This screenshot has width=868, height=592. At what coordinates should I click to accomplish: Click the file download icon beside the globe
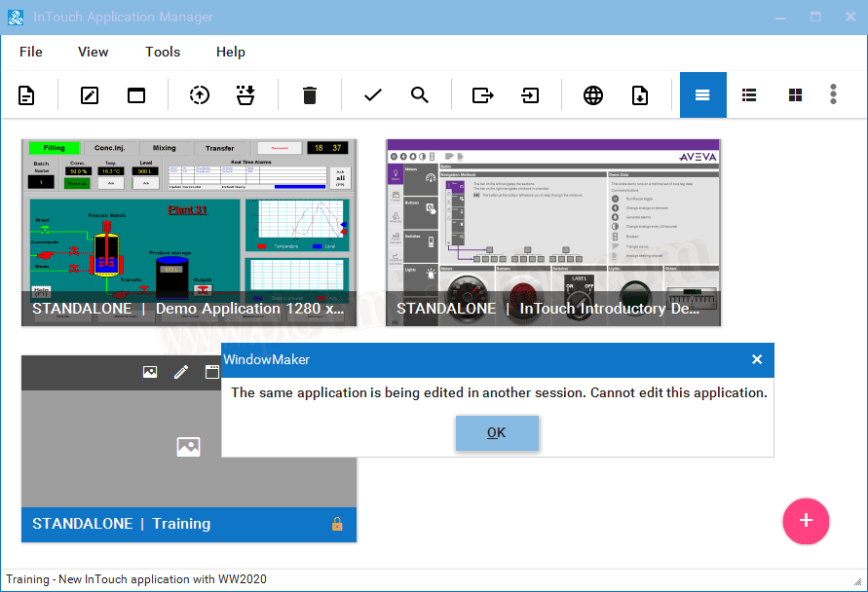[640, 95]
